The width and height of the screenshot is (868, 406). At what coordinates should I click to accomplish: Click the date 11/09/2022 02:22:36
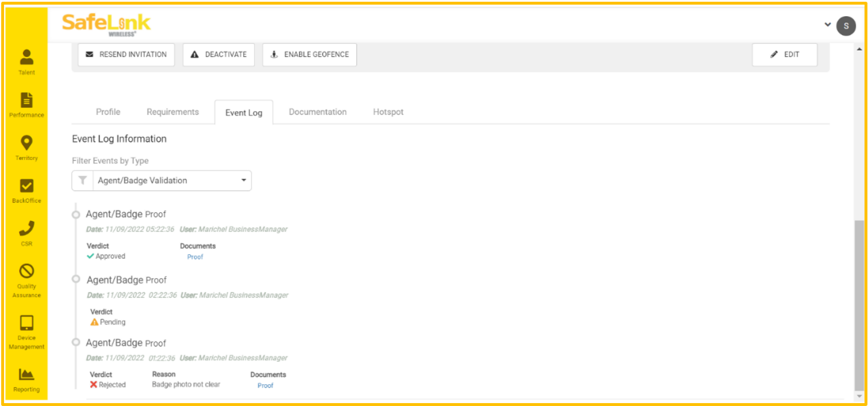pyautogui.click(x=142, y=295)
